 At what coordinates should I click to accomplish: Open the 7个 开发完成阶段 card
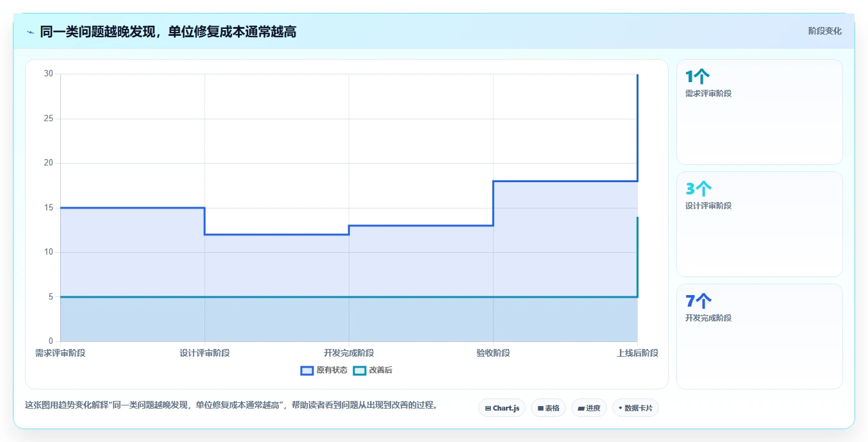[759, 336]
